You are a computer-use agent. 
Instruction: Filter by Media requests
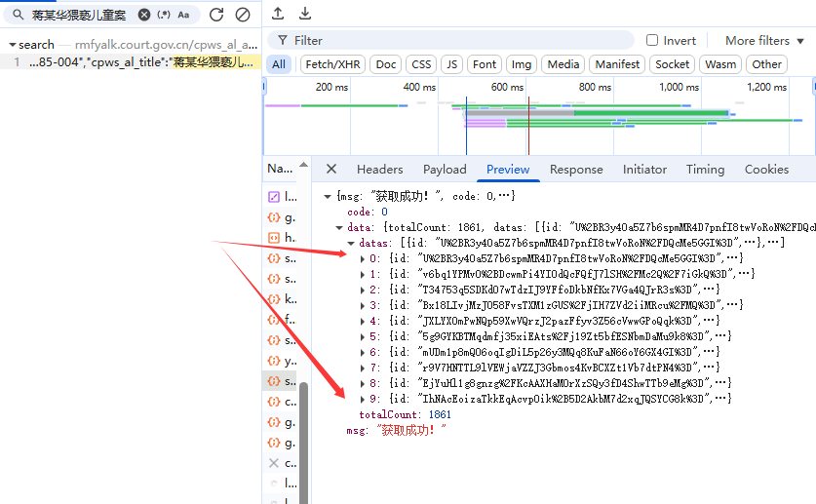click(x=563, y=64)
